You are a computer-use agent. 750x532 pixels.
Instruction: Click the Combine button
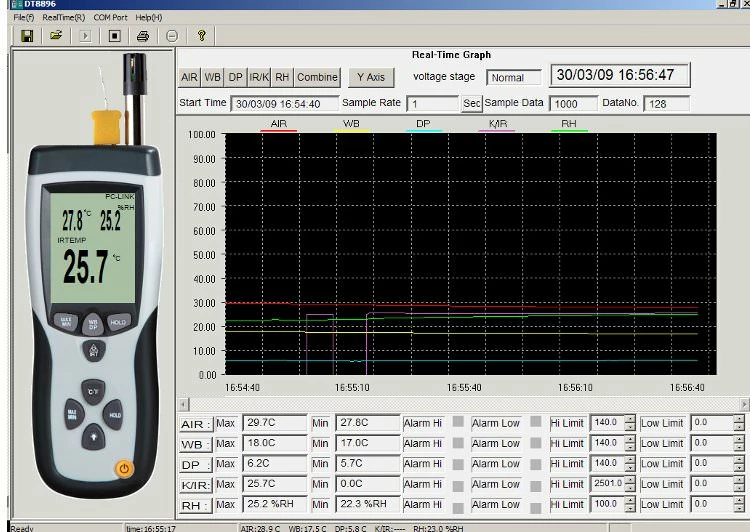317,77
